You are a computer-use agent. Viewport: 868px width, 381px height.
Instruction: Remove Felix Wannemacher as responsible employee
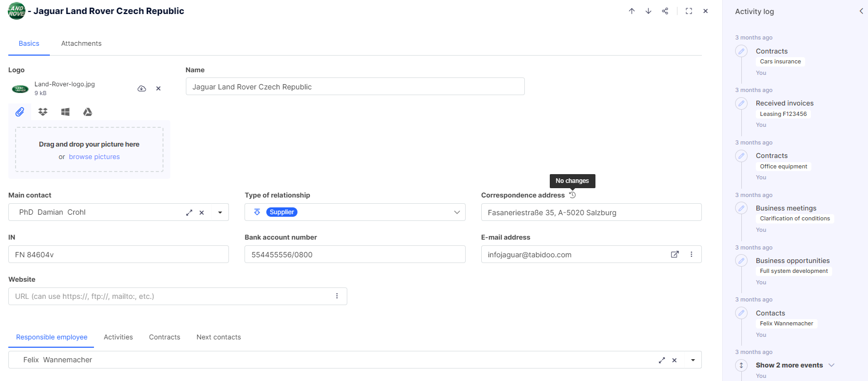point(674,360)
